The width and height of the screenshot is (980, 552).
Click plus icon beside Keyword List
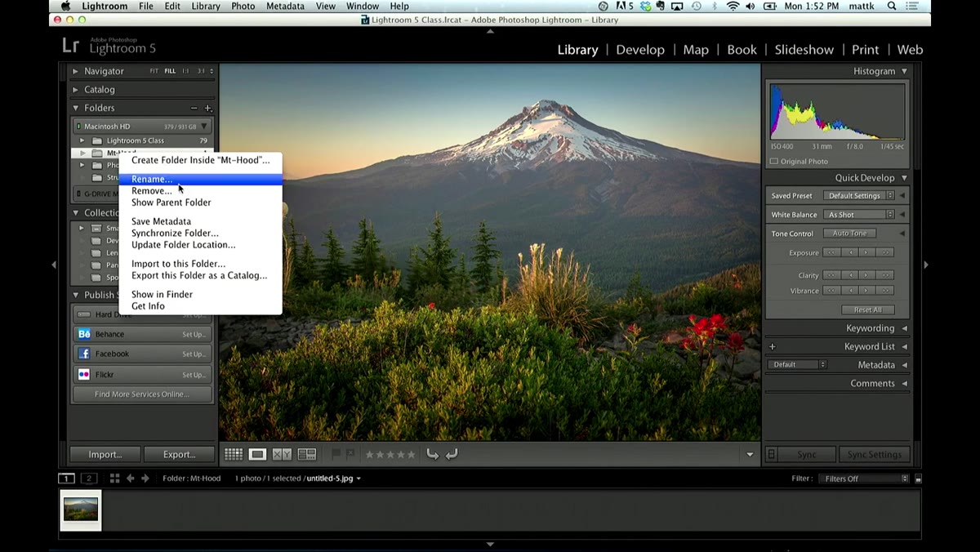click(773, 346)
